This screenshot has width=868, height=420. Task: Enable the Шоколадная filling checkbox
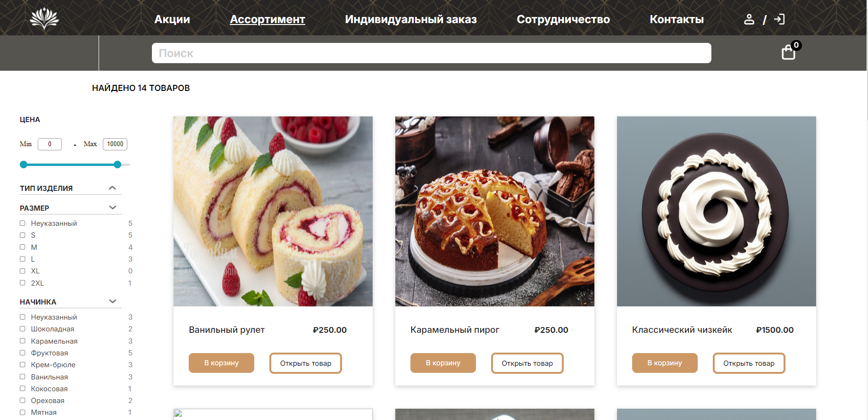tap(23, 329)
